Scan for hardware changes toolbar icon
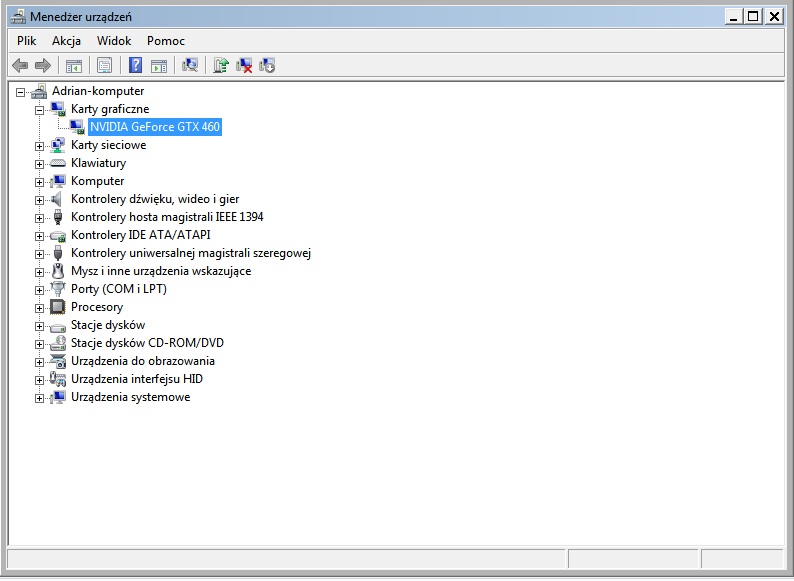This screenshot has height=581, width=794. click(x=190, y=65)
